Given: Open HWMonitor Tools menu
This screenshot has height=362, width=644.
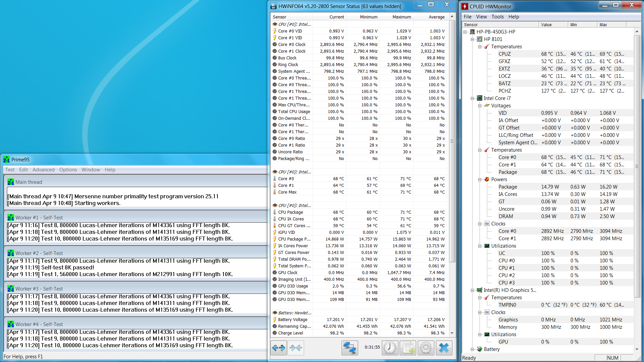Looking at the screenshot, I should (x=498, y=17).
